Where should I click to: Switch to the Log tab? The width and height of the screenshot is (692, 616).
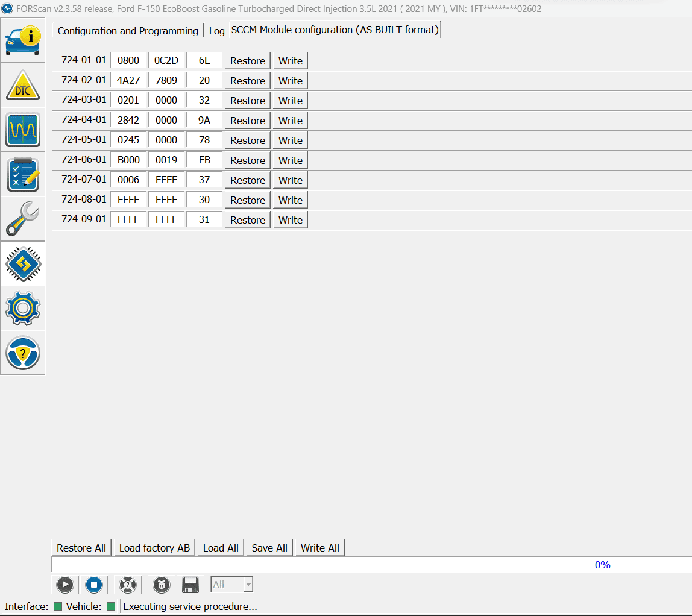(216, 31)
